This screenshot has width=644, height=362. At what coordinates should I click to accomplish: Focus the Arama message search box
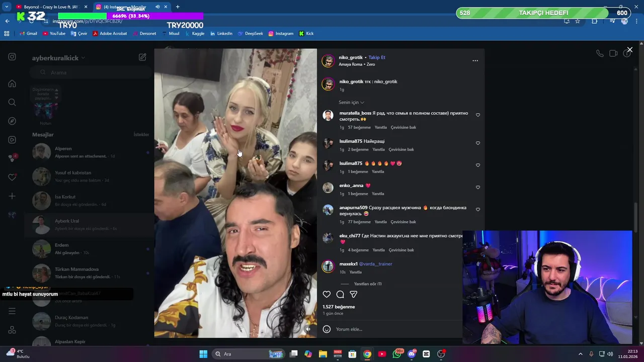(90, 72)
